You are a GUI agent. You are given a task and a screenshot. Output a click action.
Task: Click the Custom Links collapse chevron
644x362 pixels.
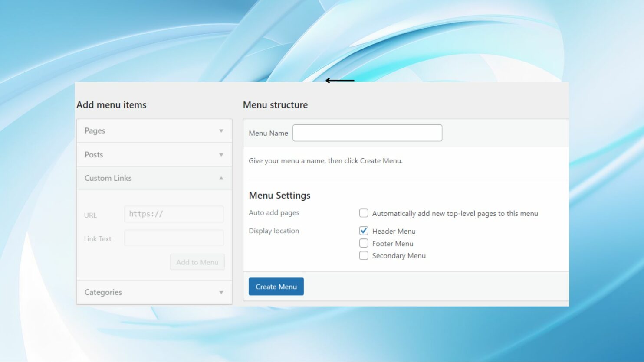[222, 178]
